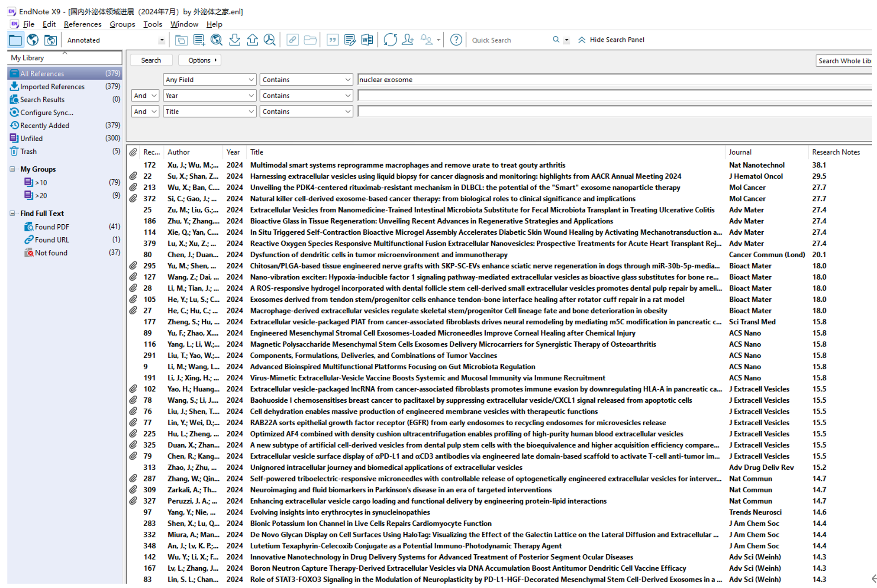Open the Tools menu
Viewport: 877px width, 588px height.
point(152,24)
